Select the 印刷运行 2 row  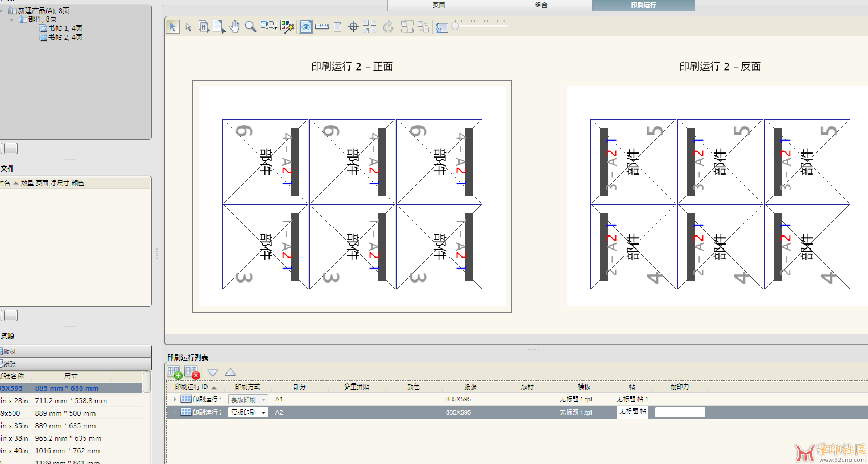pos(517,412)
